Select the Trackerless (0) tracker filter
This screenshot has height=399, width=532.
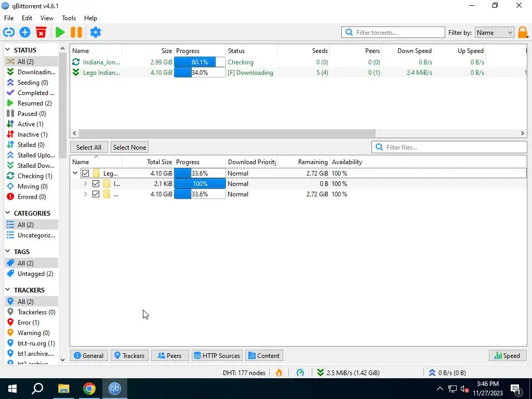31,312
